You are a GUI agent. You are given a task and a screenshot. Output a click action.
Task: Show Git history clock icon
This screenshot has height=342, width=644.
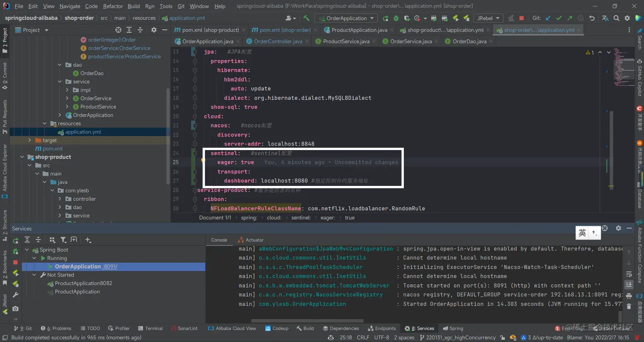point(581,18)
